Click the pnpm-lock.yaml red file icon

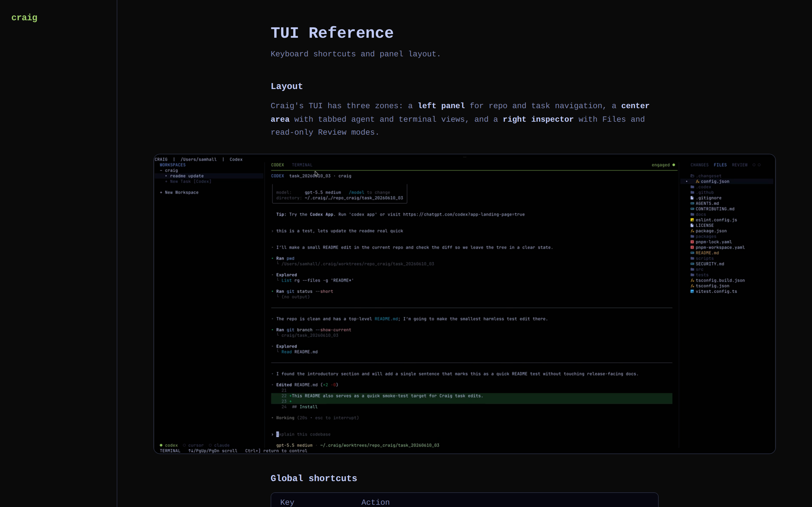pos(692,242)
